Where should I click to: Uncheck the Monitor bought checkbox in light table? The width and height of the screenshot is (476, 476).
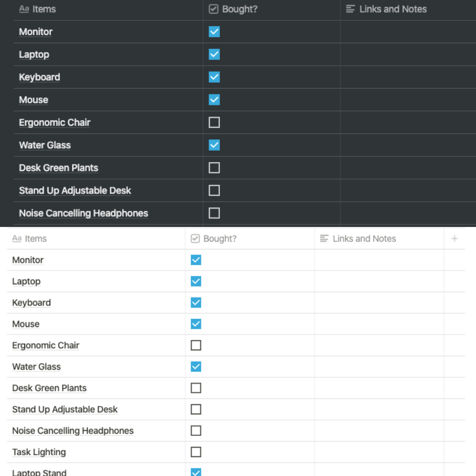pyautogui.click(x=196, y=260)
